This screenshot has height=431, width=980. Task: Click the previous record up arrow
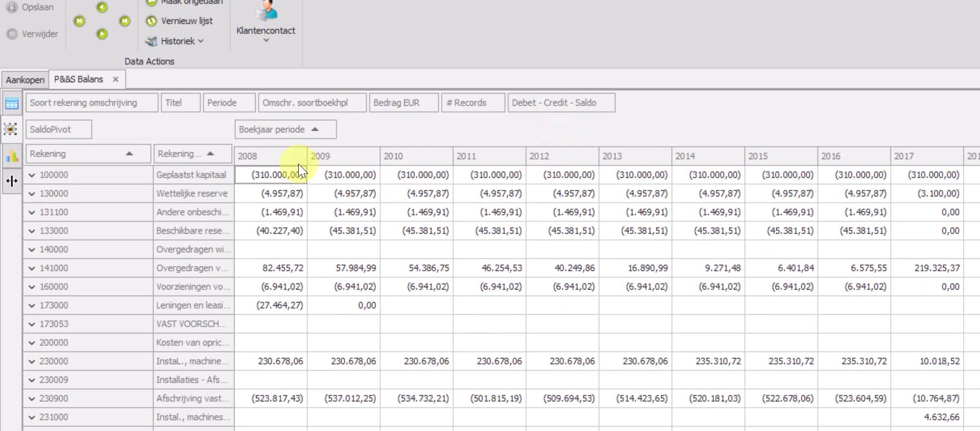click(x=102, y=7)
